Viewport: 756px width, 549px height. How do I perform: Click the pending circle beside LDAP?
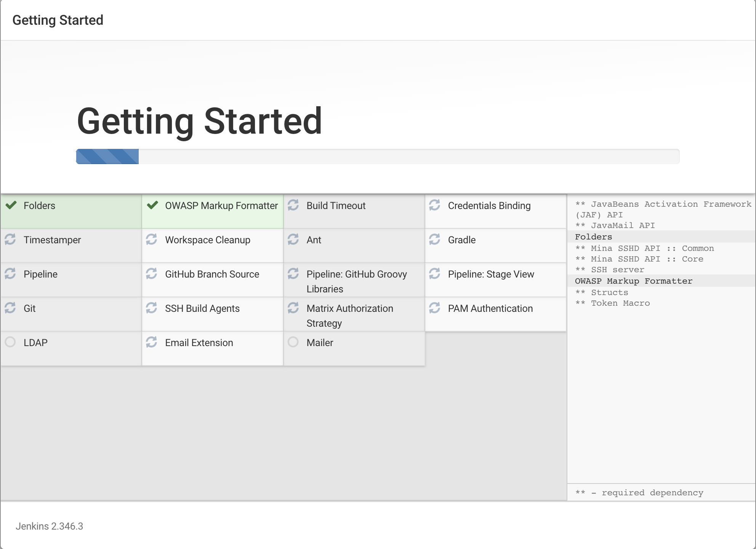point(10,342)
